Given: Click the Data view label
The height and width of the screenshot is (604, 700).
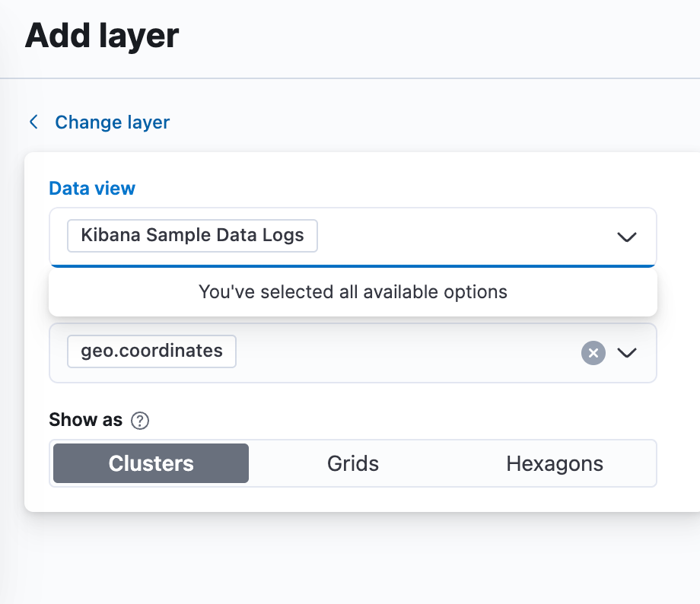Looking at the screenshot, I should point(92,188).
